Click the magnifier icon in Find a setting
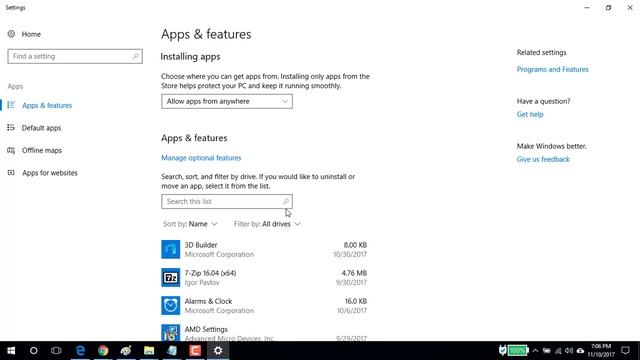 click(136, 56)
